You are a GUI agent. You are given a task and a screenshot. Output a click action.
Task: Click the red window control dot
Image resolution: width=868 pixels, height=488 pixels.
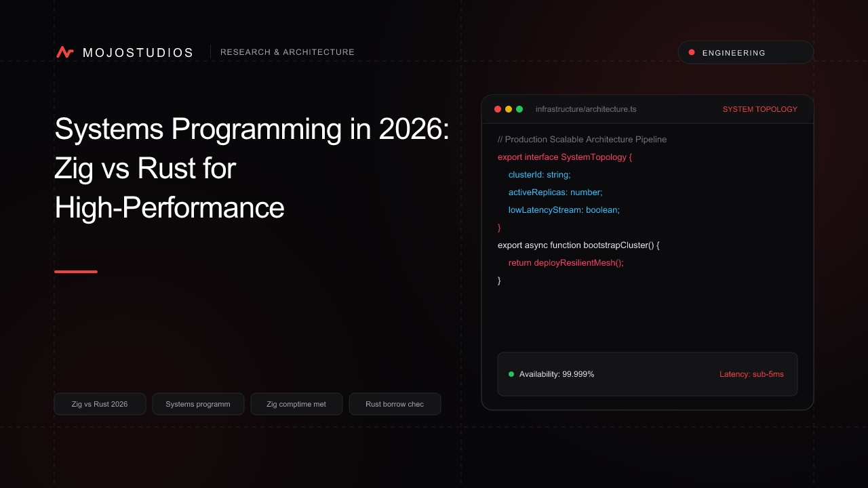coord(498,109)
